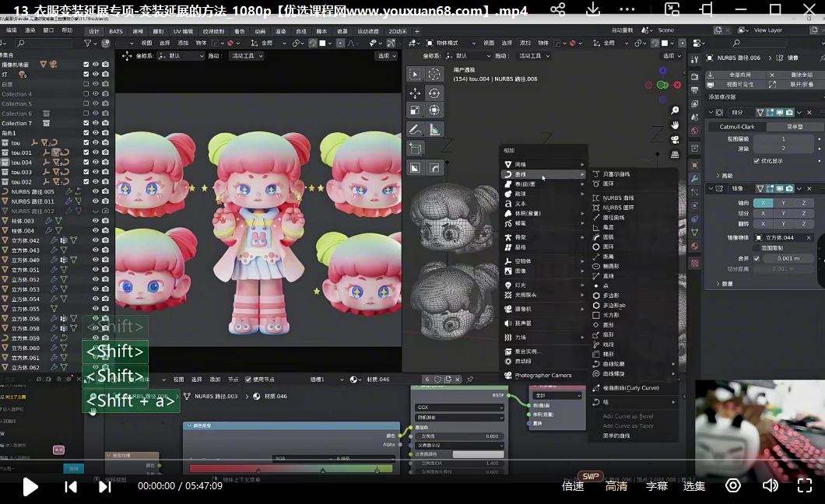Click the outliner filter funnel icon
Image resolution: width=825 pixels, height=504 pixels.
[x=88, y=43]
